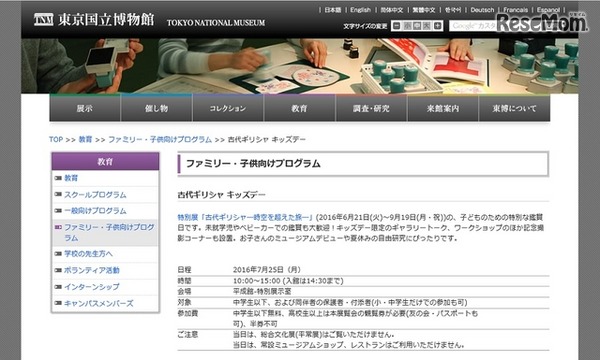
Task: Increase font size with the plus icon
Action: click(x=438, y=26)
